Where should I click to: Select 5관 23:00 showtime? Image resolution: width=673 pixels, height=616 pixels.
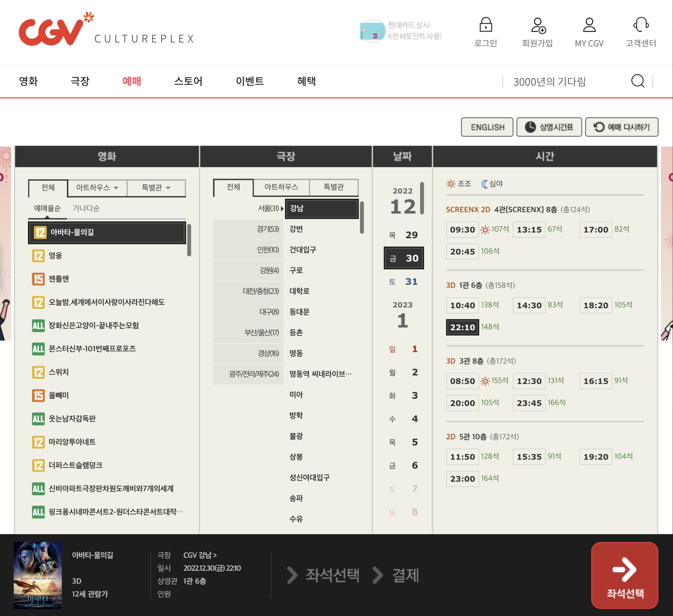click(x=462, y=479)
